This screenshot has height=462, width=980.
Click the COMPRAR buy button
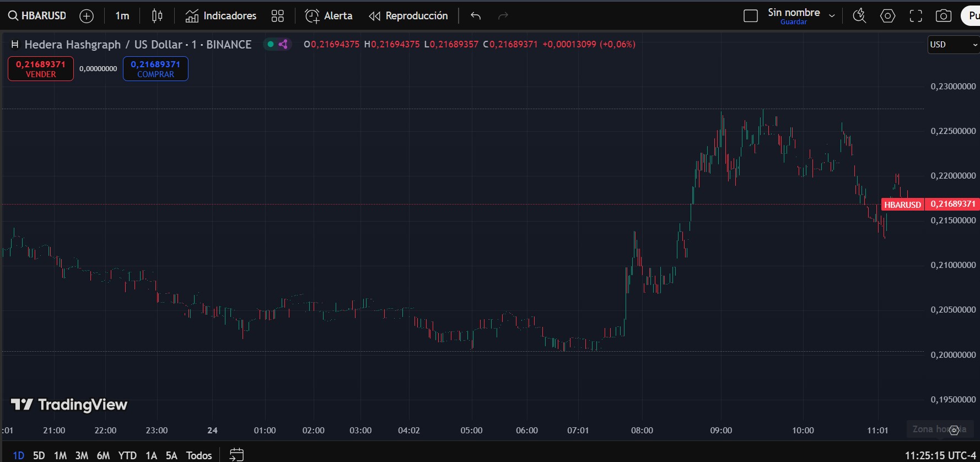click(x=155, y=69)
